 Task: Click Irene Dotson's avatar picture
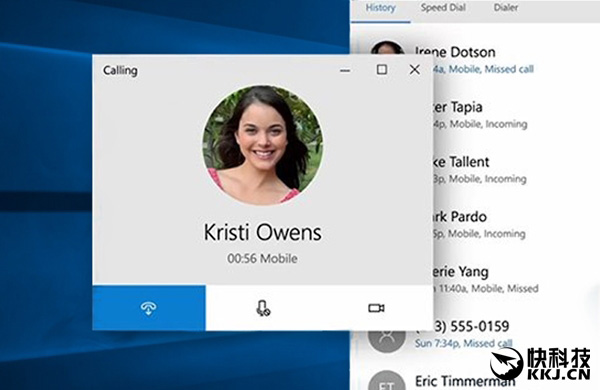click(x=387, y=48)
